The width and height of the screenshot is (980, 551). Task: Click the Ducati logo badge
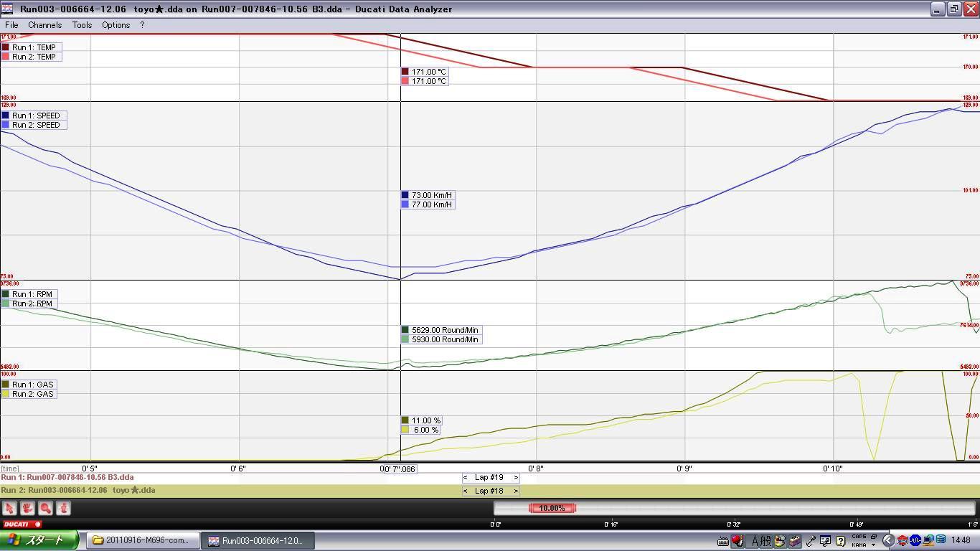[22, 524]
